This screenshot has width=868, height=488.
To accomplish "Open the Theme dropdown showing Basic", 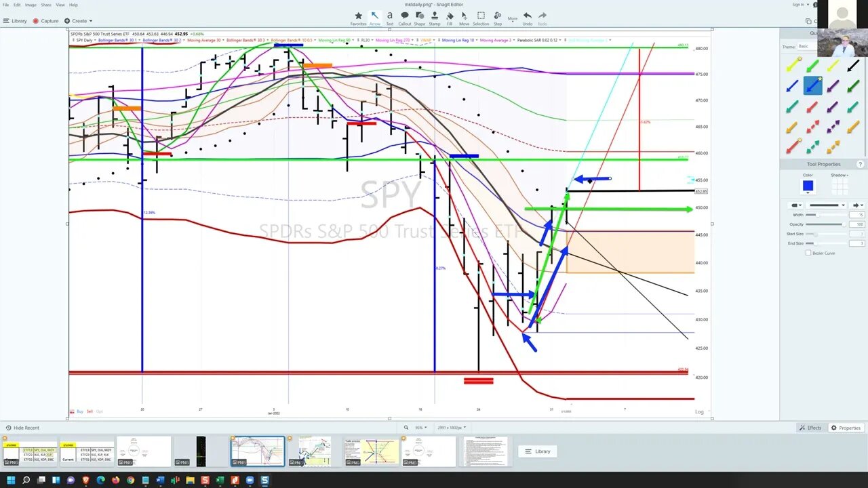I will 806,46.
